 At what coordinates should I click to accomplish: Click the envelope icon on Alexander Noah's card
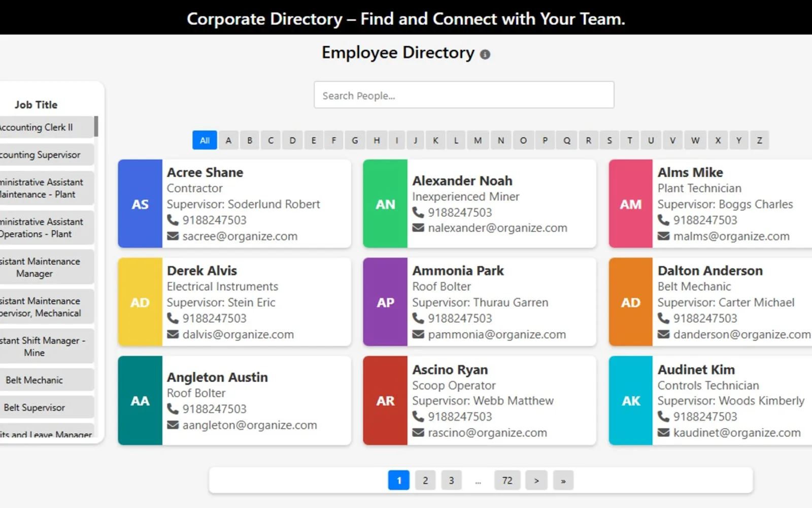(418, 228)
